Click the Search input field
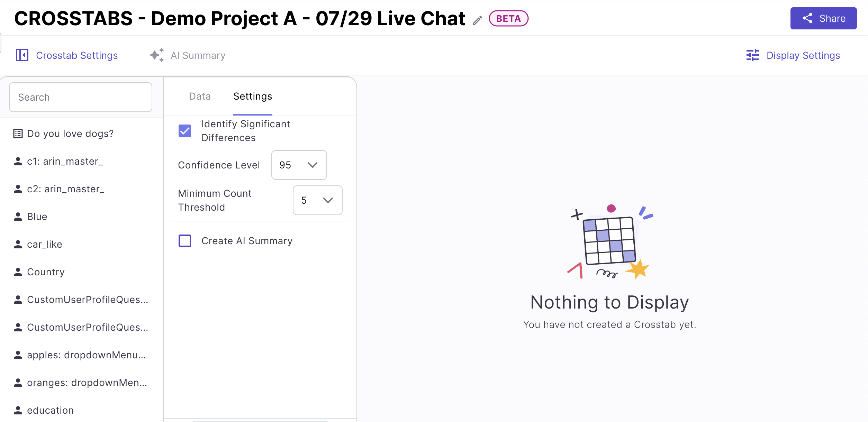The image size is (868, 422). click(x=80, y=97)
